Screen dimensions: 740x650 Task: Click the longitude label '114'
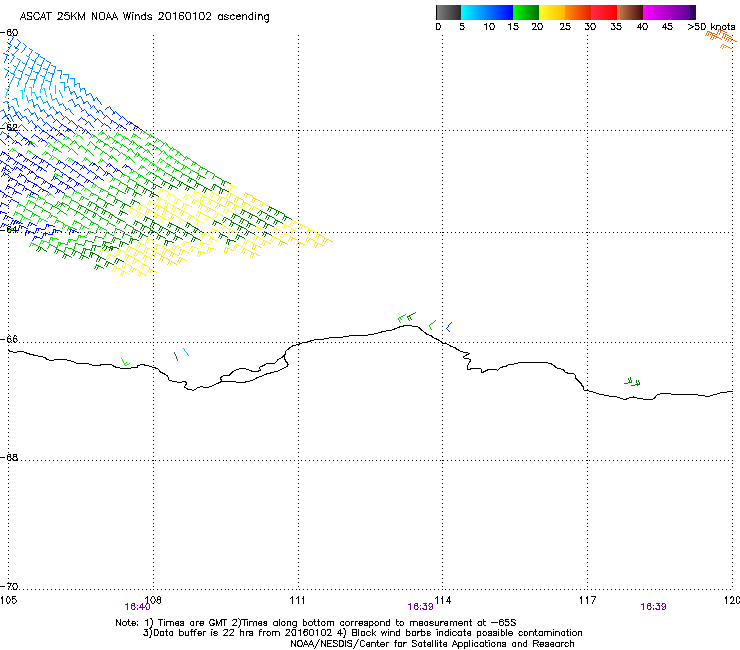443,600
